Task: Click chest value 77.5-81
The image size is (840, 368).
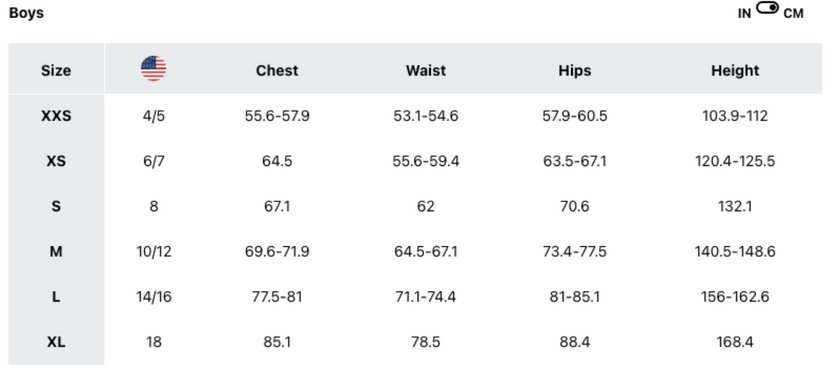Action: coord(277,297)
